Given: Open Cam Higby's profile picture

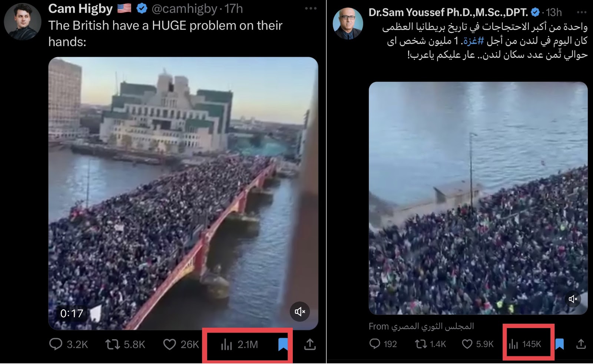Looking at the screenshot, I should (x=22, y=21).
